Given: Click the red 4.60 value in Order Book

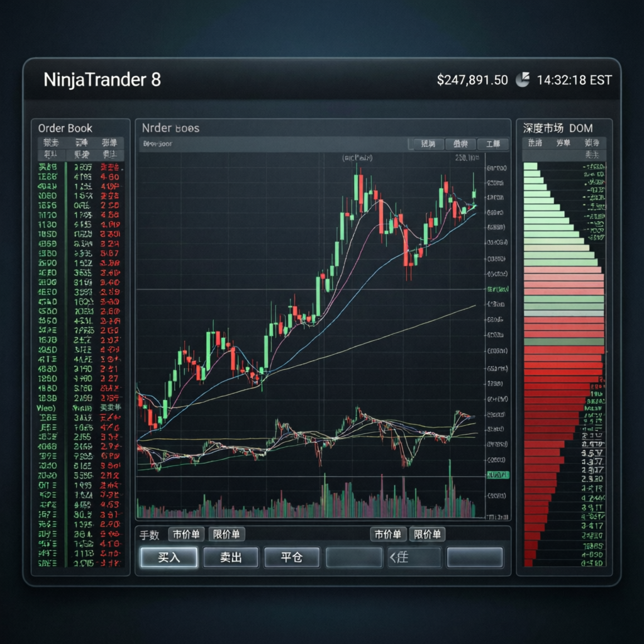Looking at the screenshot, I should pos(109,177).
